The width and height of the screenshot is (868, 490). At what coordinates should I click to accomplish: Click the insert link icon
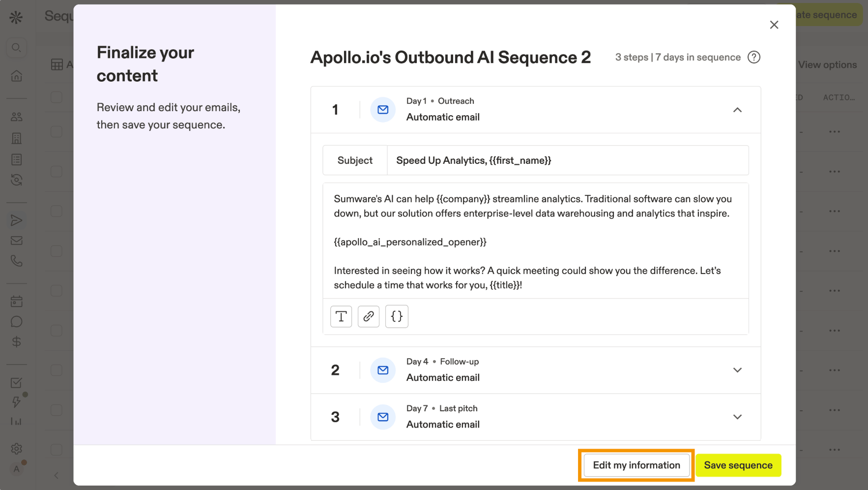(x=369, y=316)
